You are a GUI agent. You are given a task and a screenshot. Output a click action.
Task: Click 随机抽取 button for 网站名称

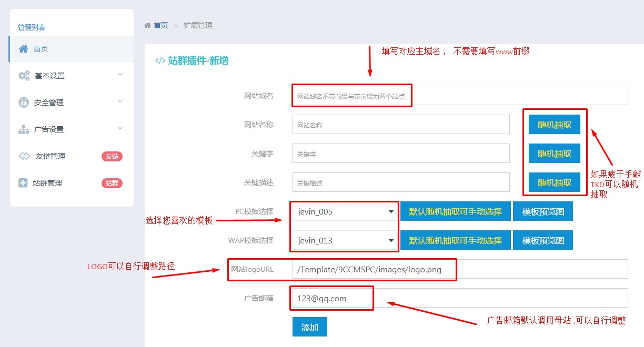tap(555, 125)
